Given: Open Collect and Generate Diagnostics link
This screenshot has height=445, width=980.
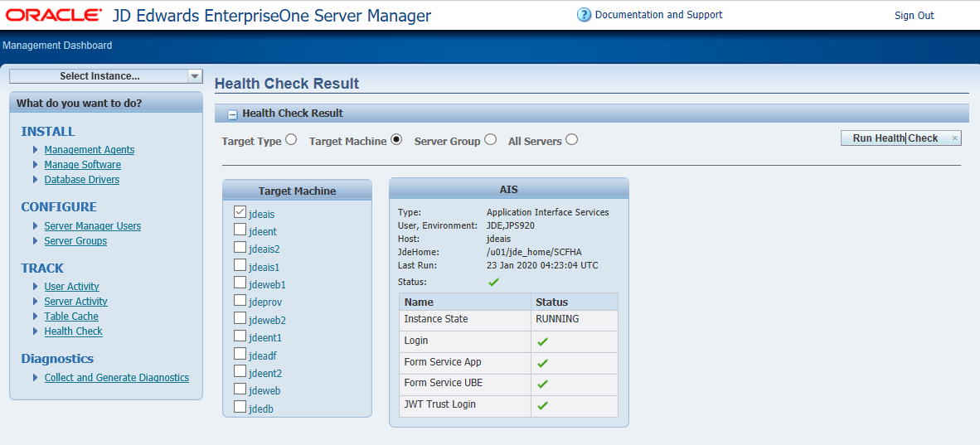Looking at the screenshot, I should click(x=117, y=378).
